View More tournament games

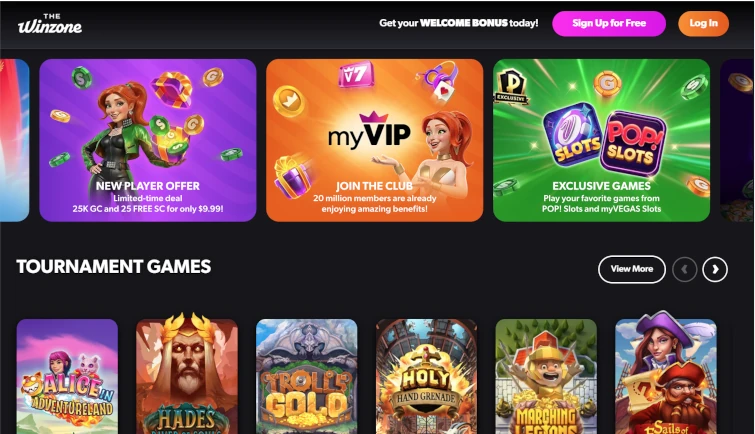pos(632,269)
